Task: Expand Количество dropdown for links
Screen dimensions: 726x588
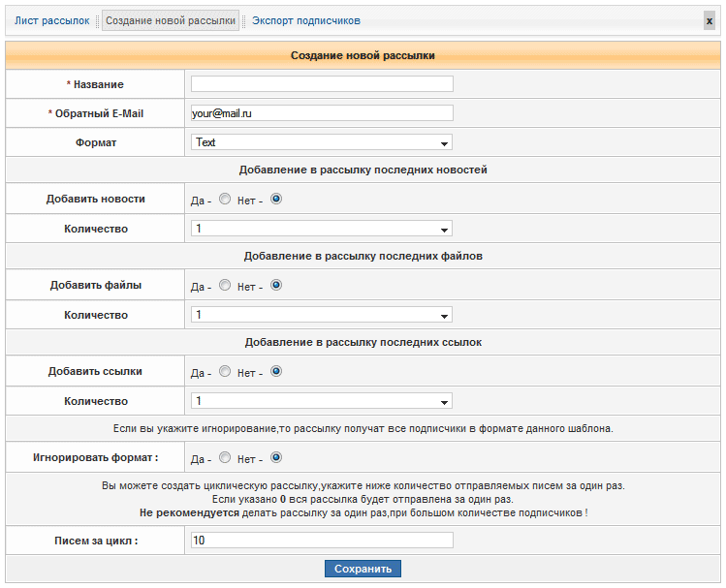Action: coord(322,401)
